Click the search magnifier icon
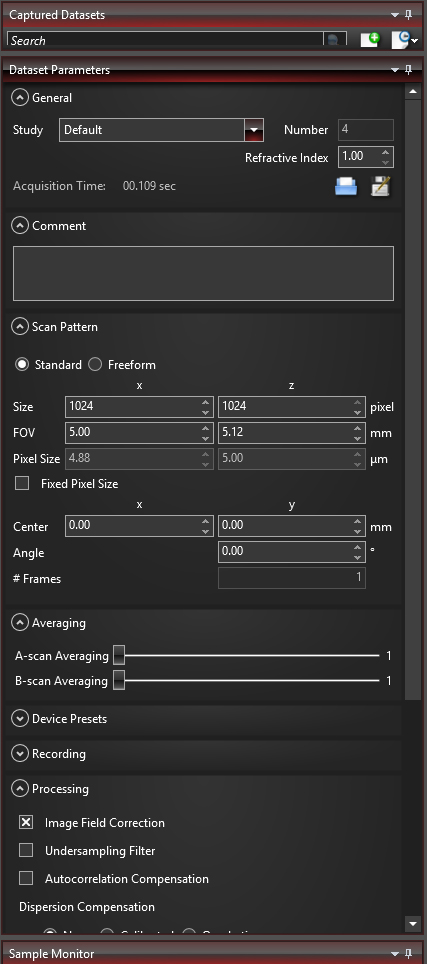Image resolution: width=427 pixels, height=964 pixels. tap(333, 40)
